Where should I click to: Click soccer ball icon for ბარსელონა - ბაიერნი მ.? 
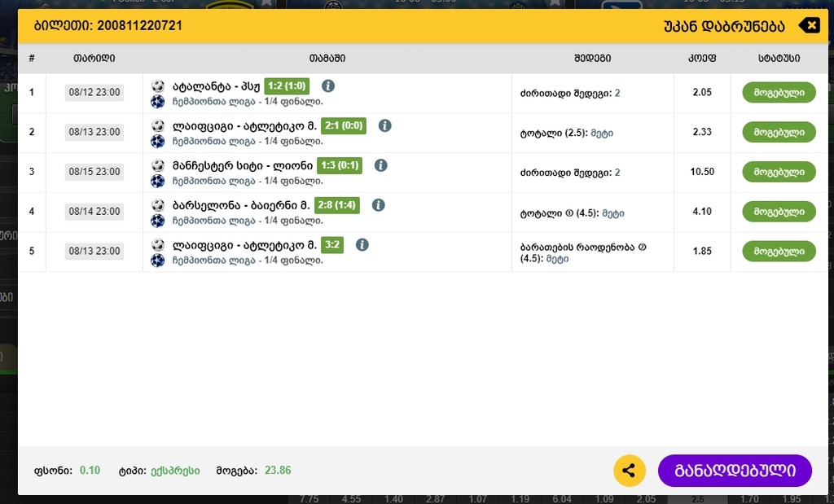click(158, 205)
